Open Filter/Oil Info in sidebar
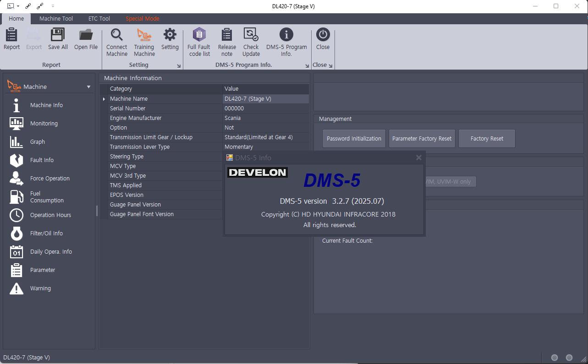The width and height of the screenshot is (588, 364). pos(46,234)
